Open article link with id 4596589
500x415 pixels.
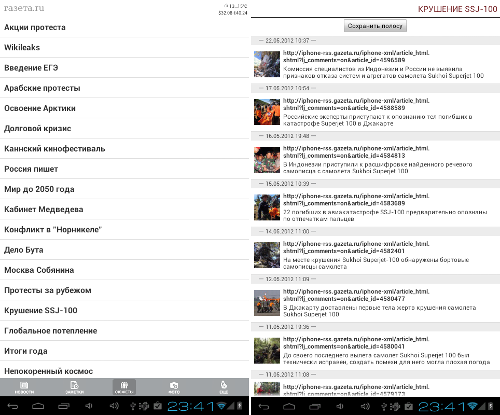[356, 56]
